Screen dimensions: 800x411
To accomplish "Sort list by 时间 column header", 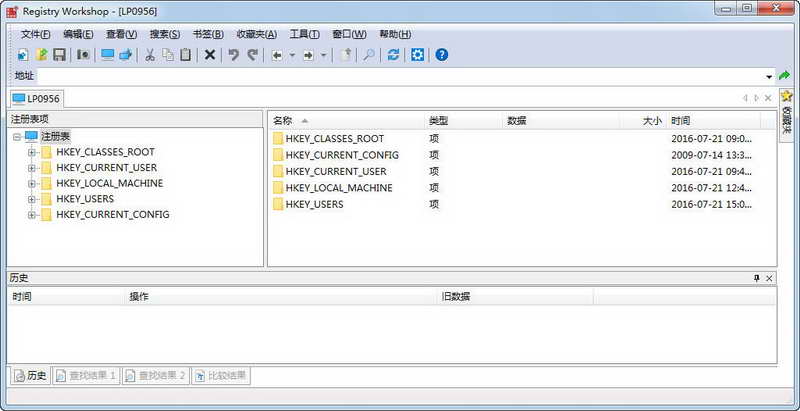I will pos(714,121).
